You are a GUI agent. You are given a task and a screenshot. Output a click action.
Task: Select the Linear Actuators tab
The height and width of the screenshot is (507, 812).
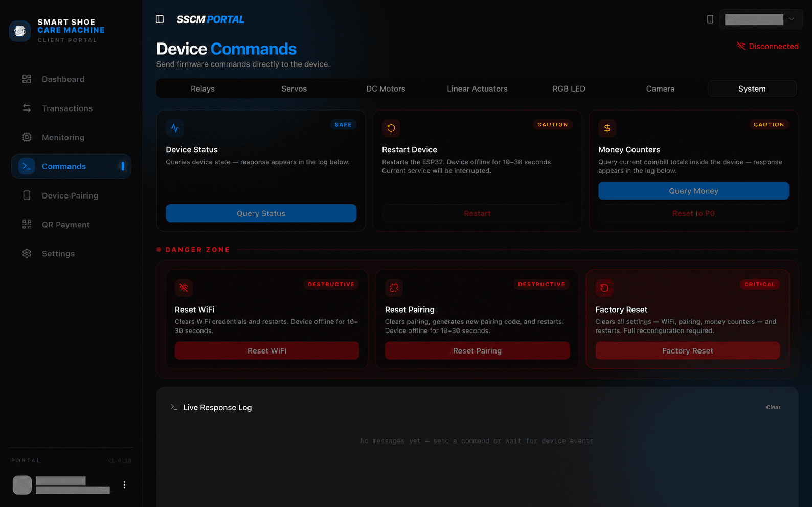click(x=477, y=89)
